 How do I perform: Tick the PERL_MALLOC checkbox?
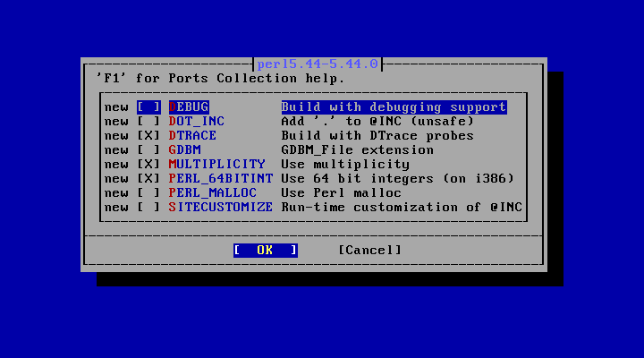[148, 193]
